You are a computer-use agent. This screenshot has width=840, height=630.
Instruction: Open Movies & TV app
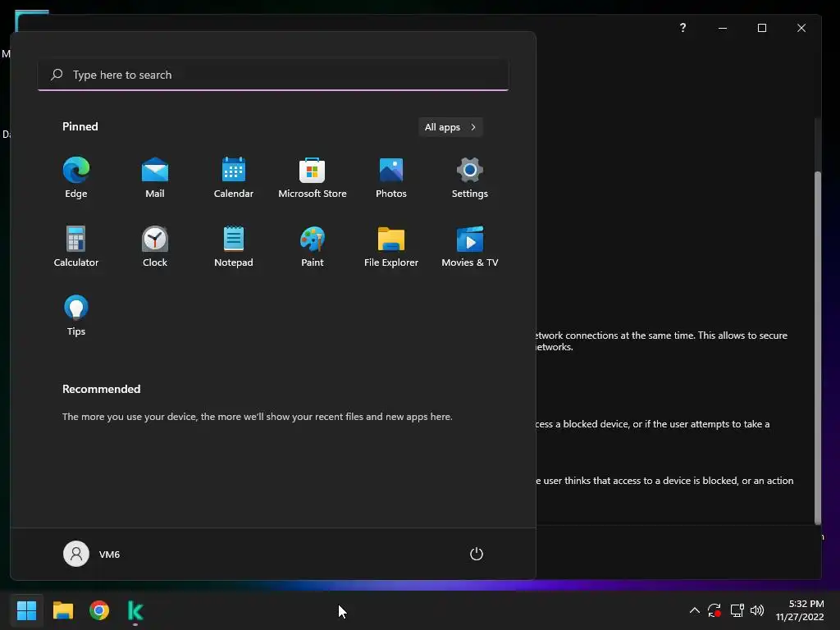(x=470, y=246)
